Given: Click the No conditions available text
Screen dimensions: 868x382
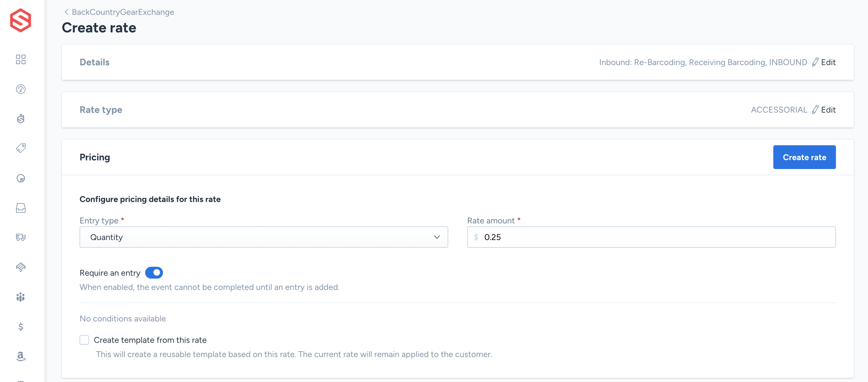Looking at the screenshot, I should [x=123, y=319].
